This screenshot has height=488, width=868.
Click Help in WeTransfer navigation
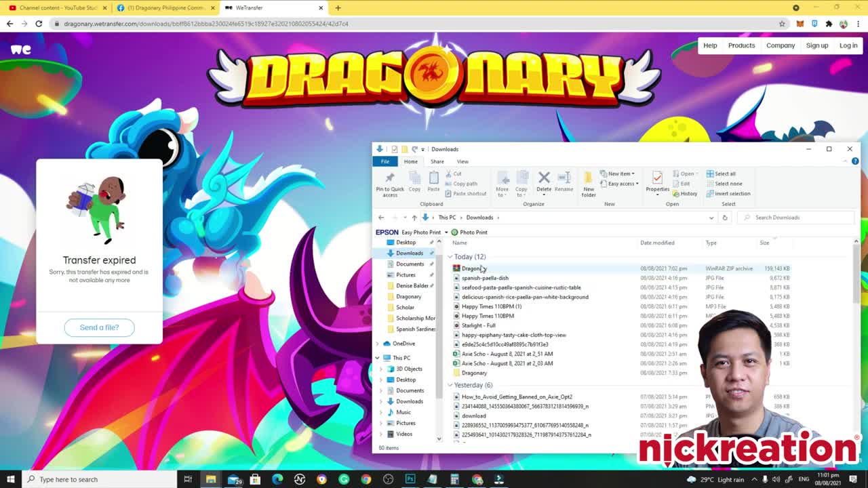pos(710,45)
